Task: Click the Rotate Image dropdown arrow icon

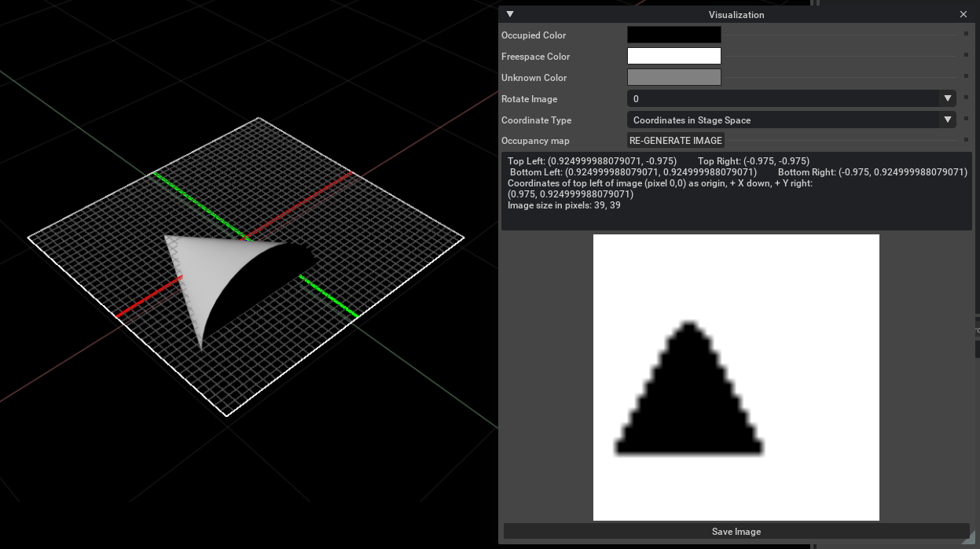Action: [x=948, y=98]
